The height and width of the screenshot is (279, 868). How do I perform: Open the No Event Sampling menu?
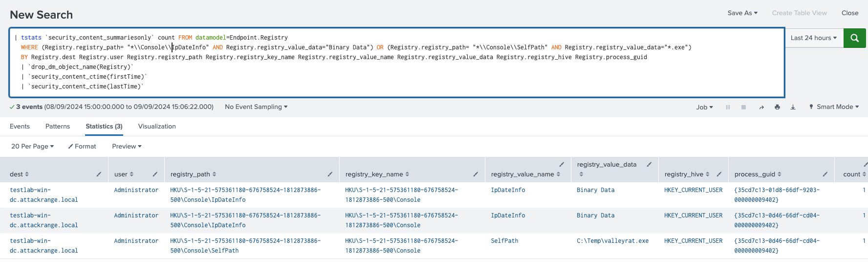[x=256, y=107]
